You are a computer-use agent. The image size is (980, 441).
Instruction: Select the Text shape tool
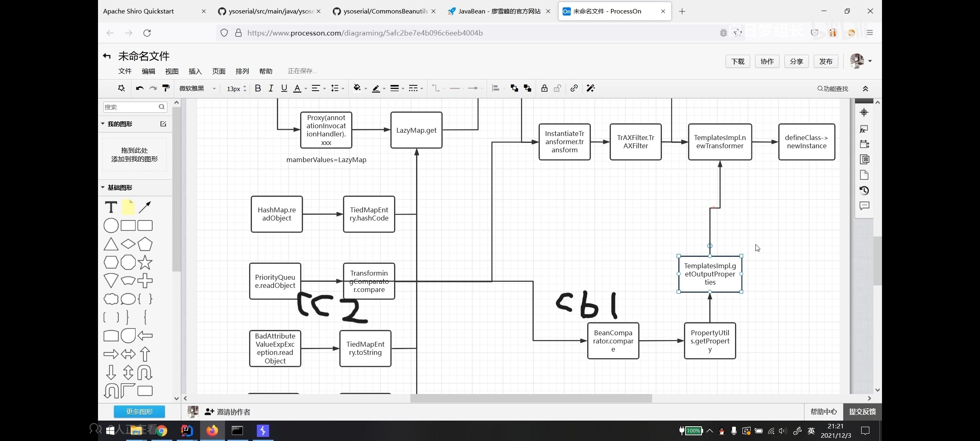(111, 207)
